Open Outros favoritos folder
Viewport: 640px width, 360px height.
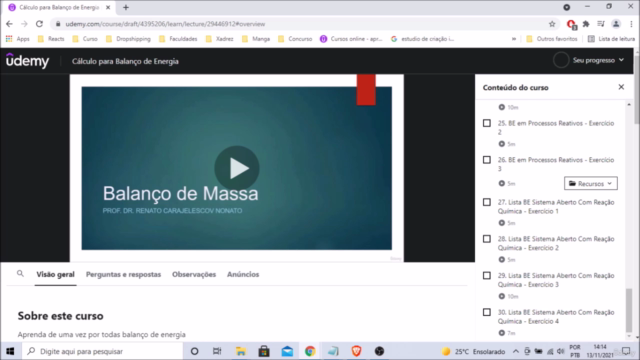tap(552, 39)
